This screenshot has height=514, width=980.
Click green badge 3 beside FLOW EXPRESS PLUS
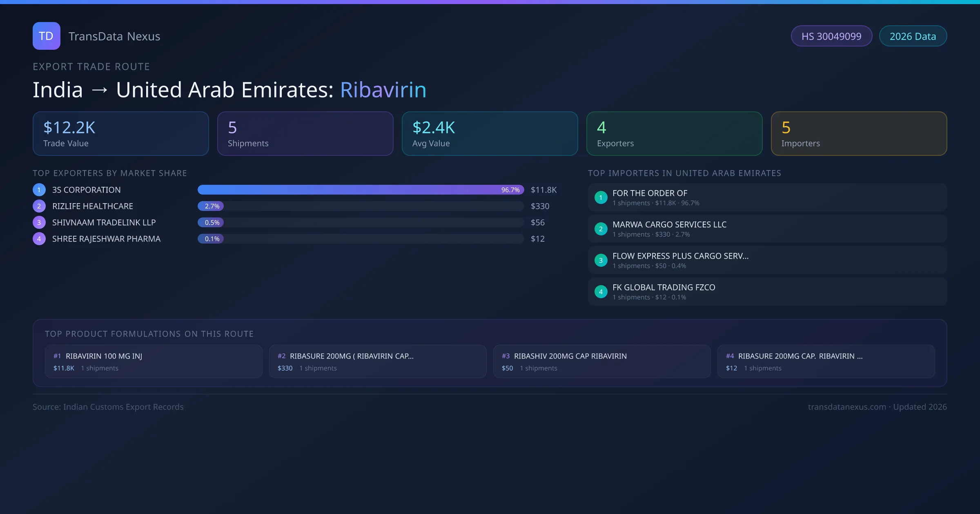[x=601, y=260]
